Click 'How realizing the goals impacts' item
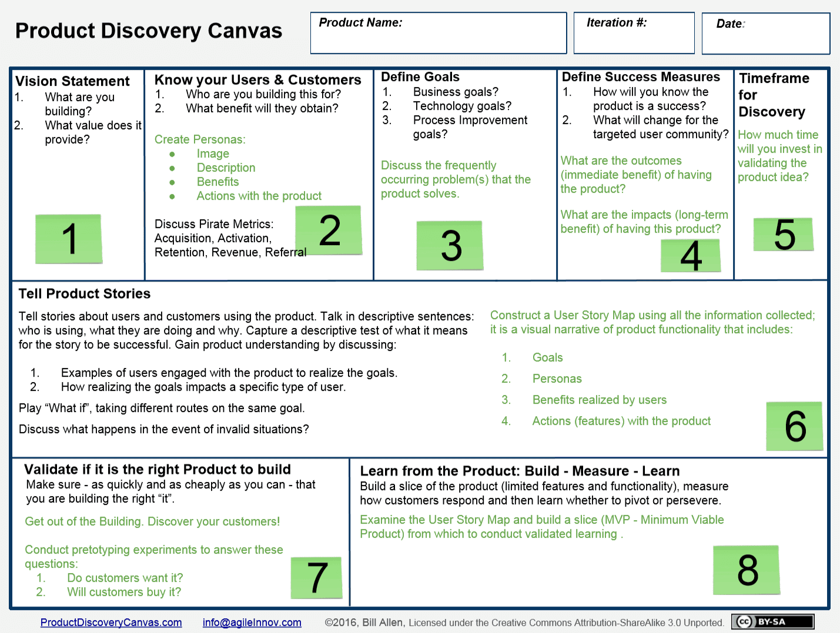 click(x=203, y=387)
